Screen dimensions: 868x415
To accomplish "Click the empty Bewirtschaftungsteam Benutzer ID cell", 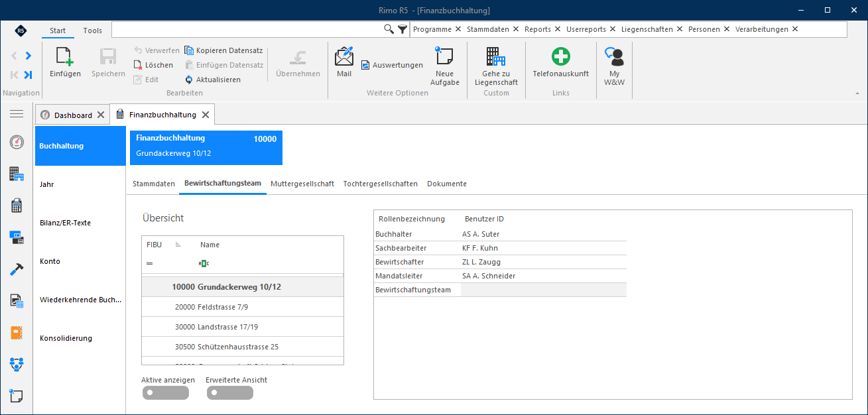I will pos(543,290).
